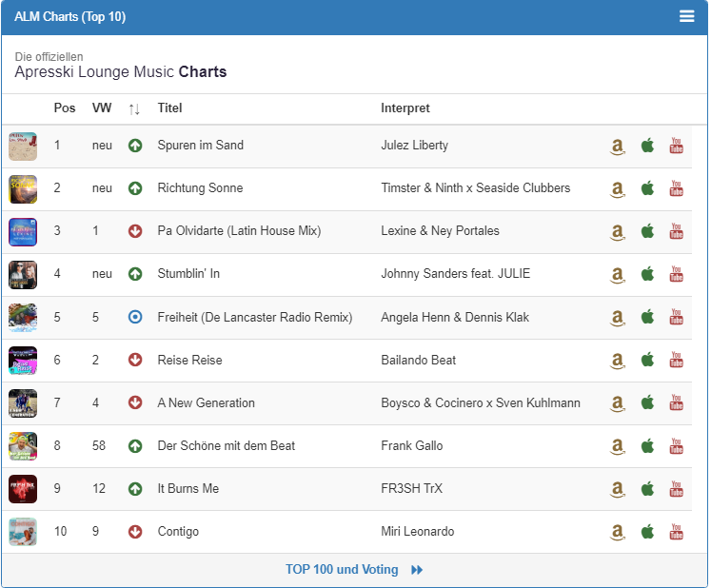Viewport: 711px width, 588px height.
Task: Click the Der Schöne mit dem Beat cover thumbnail
Action: tap(23, 446)
